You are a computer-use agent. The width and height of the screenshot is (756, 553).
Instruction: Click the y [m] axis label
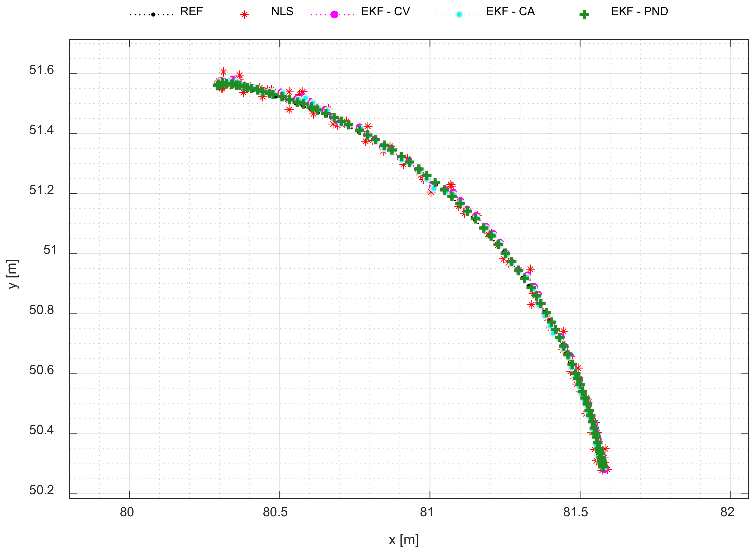pyautogui.click(x=13, y=274)
